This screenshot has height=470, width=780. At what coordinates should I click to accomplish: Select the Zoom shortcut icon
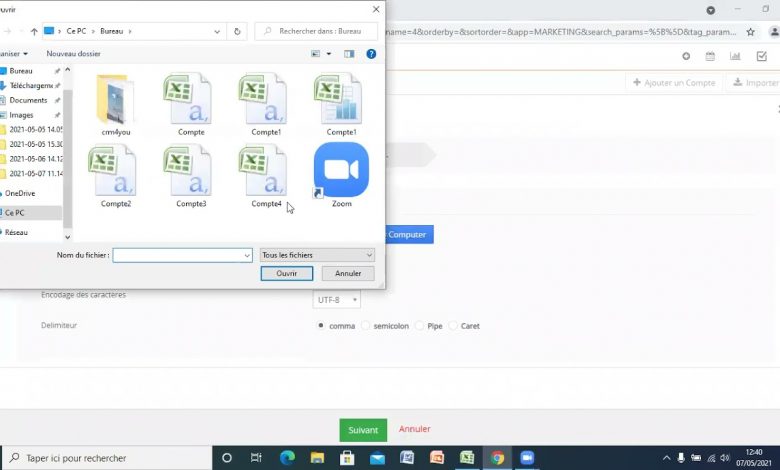coord(341,170)
